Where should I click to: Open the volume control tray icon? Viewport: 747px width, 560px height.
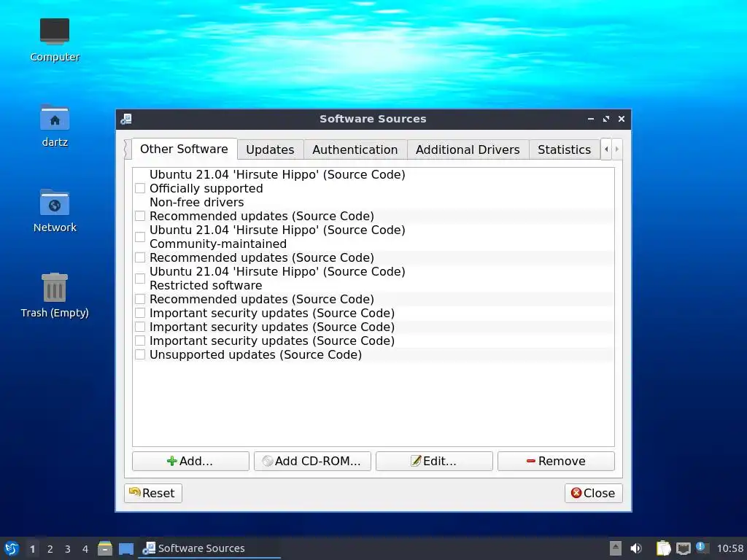point(636,548)
